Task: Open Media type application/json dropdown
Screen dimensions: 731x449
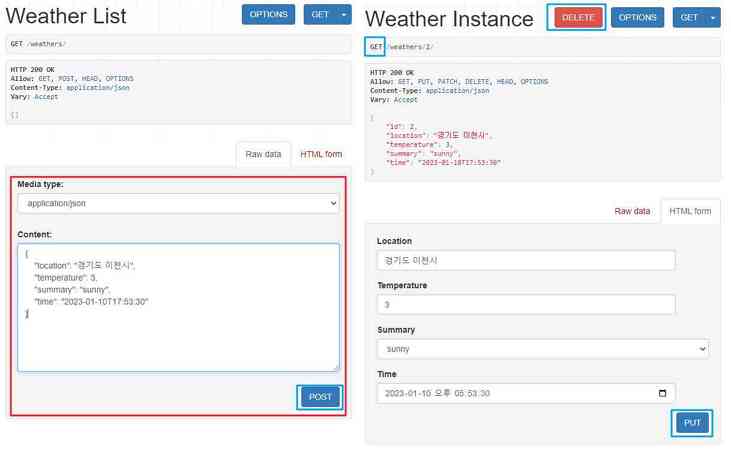Action: click(x=179, y=203)
